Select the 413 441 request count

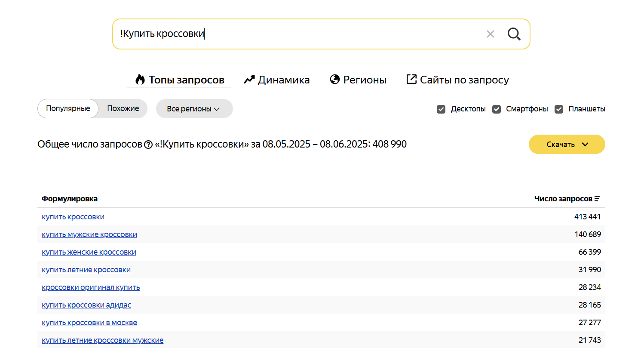pos(587,217)
